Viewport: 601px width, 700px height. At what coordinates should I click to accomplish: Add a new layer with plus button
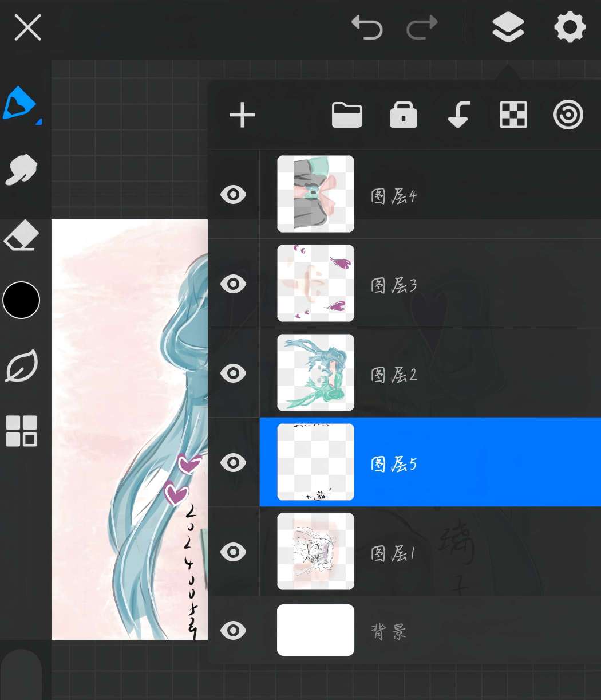(242, 115)
